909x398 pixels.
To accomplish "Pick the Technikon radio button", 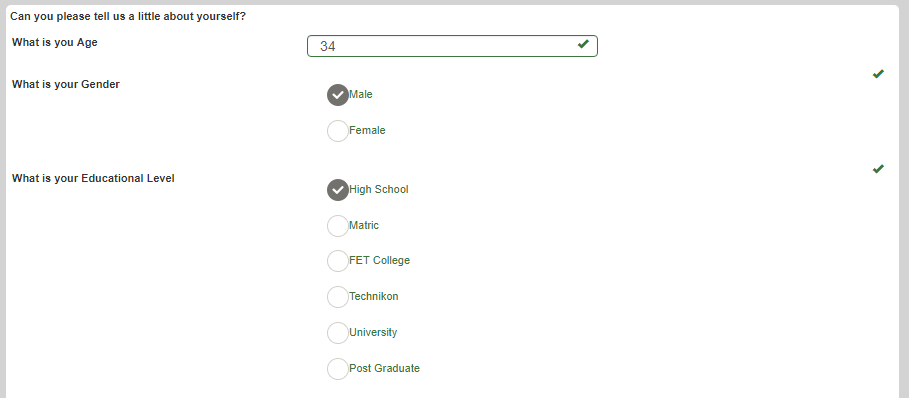I will click(338, 297).
